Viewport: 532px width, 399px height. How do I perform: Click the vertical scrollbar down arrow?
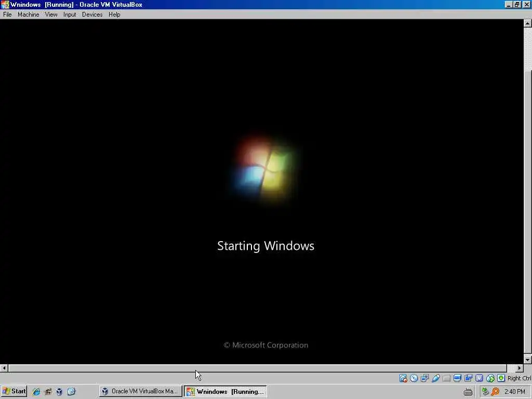528,360
